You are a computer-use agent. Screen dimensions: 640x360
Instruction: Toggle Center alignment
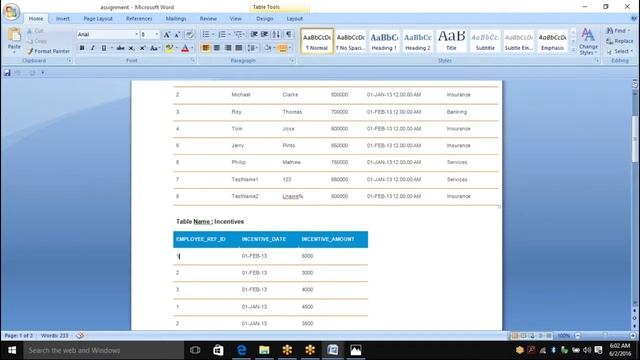pos(217,48)
